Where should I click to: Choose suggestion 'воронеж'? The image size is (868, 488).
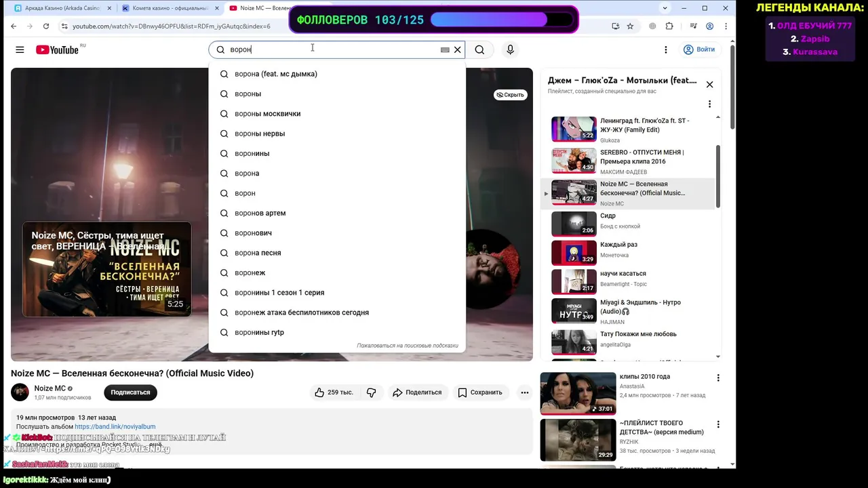click(x=337, y=272)
